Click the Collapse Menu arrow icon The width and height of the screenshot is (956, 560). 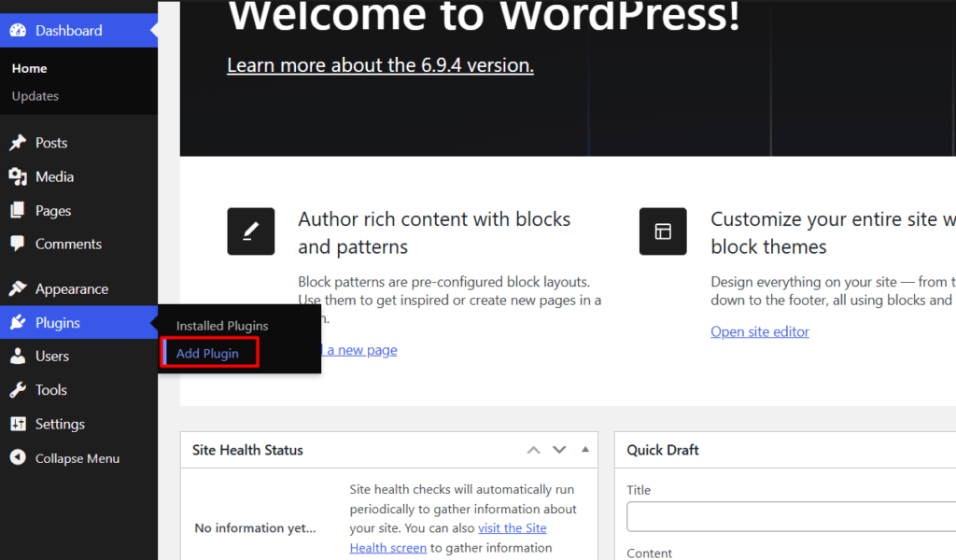18,457
